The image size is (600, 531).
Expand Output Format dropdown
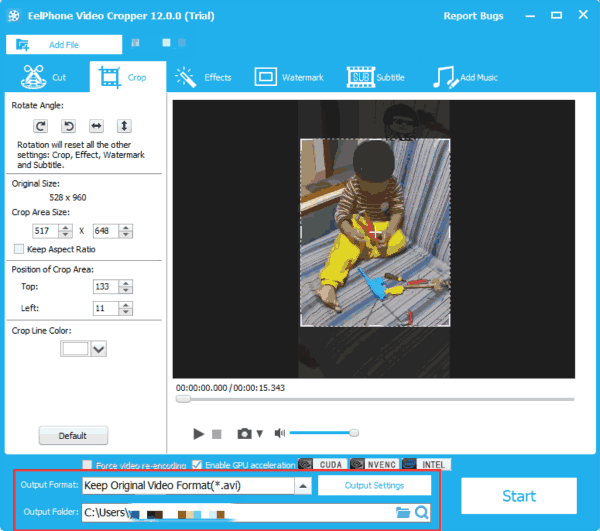[x=303, y=486]
